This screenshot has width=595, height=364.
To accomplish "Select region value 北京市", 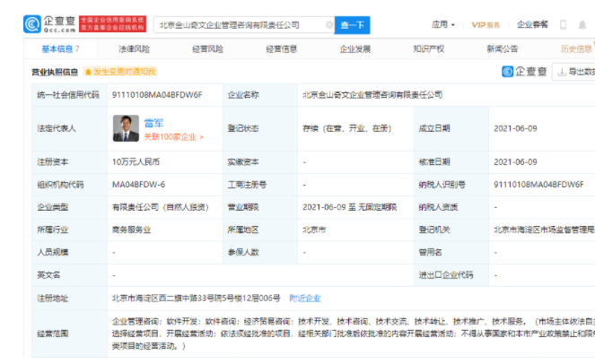I will [314, 230].
